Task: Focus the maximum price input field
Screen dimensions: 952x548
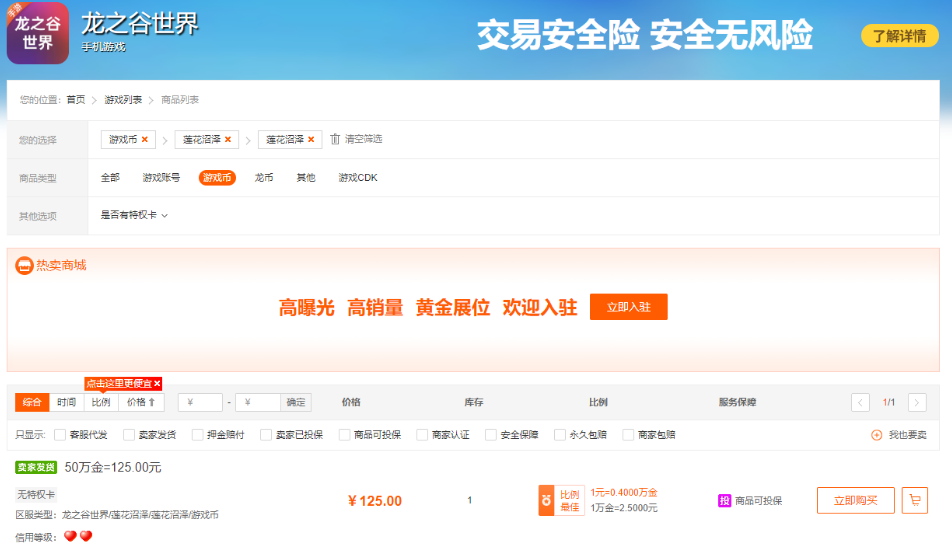Action: pyautogui.click(x=257, y=402)
